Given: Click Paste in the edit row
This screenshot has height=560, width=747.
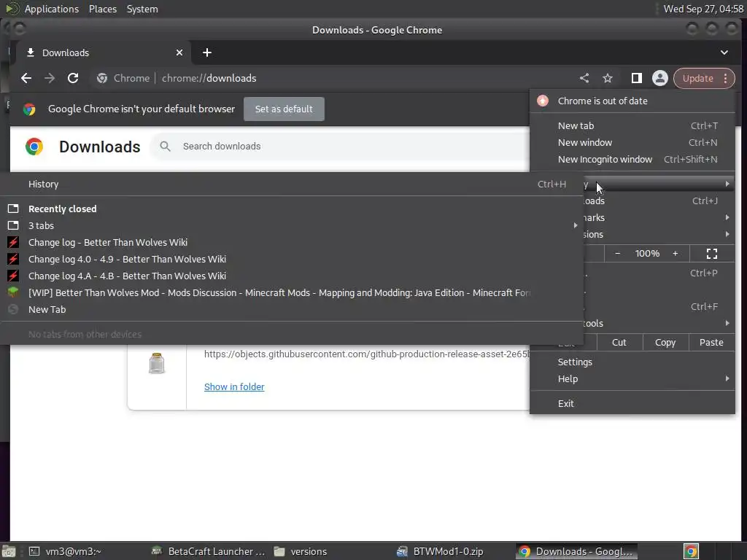Looking at the screenshot, I should tap(711, 343).
